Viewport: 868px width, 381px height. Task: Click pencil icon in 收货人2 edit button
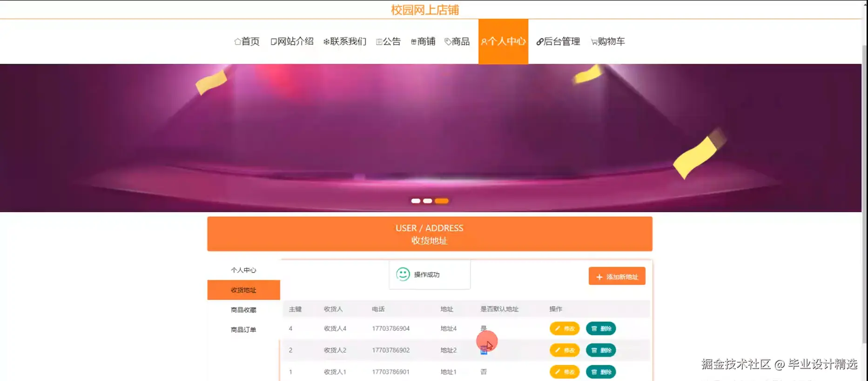(558, 350)
